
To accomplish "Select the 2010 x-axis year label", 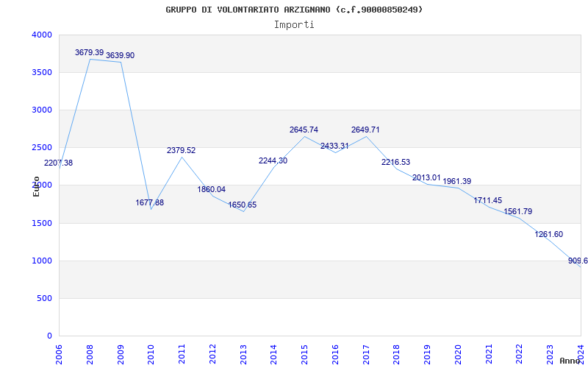I will click(151, 355).
